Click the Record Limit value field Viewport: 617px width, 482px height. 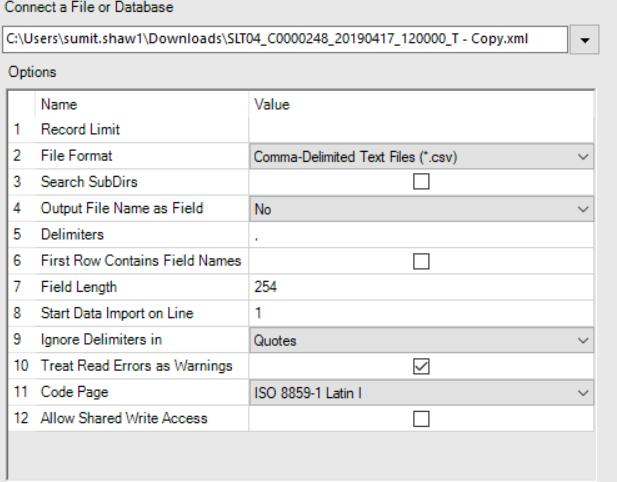coord(420,130)
